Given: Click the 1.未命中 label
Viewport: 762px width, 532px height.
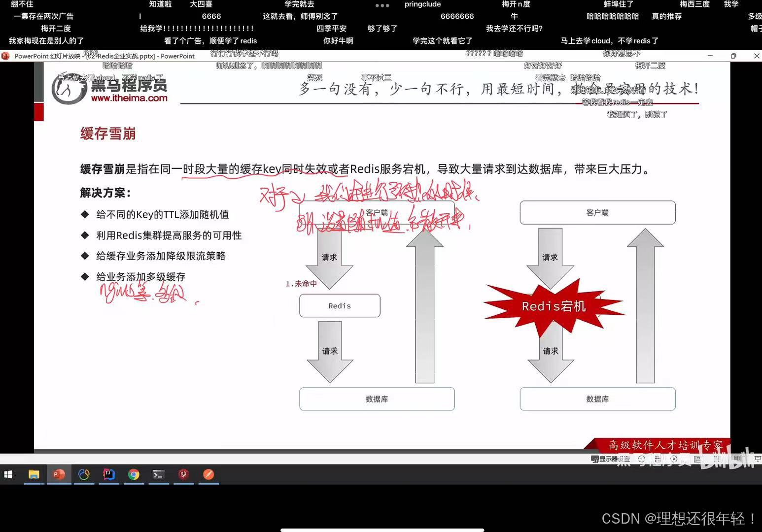Looking at the screenshot, I should click(x=301, y=284).
